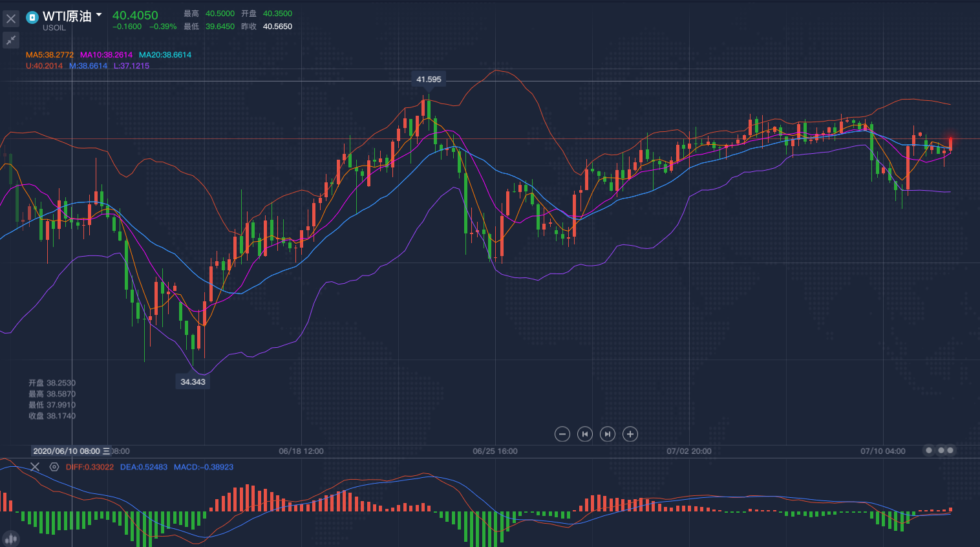The image size is (980, 547).
Task: Click the DIFF value in MACD legend
Action: pos(90,467)
